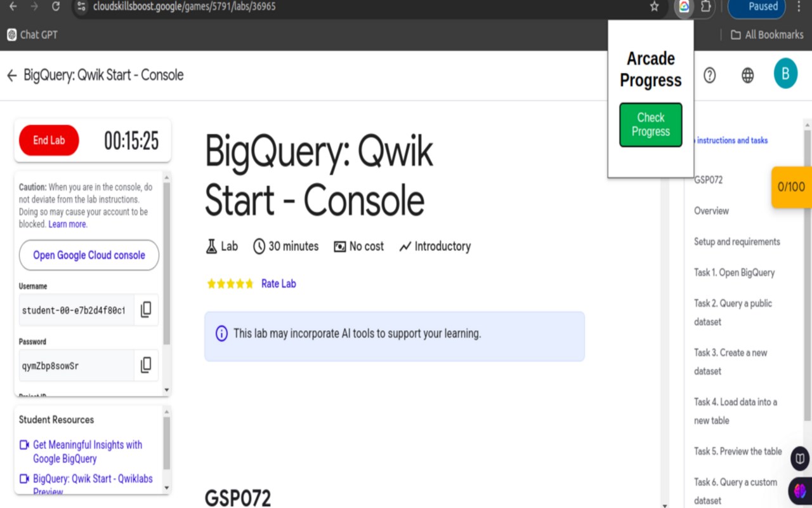Click the Rate Lab link
The image size is (812, 508).
pyautogui.click(x=278, y=284)
